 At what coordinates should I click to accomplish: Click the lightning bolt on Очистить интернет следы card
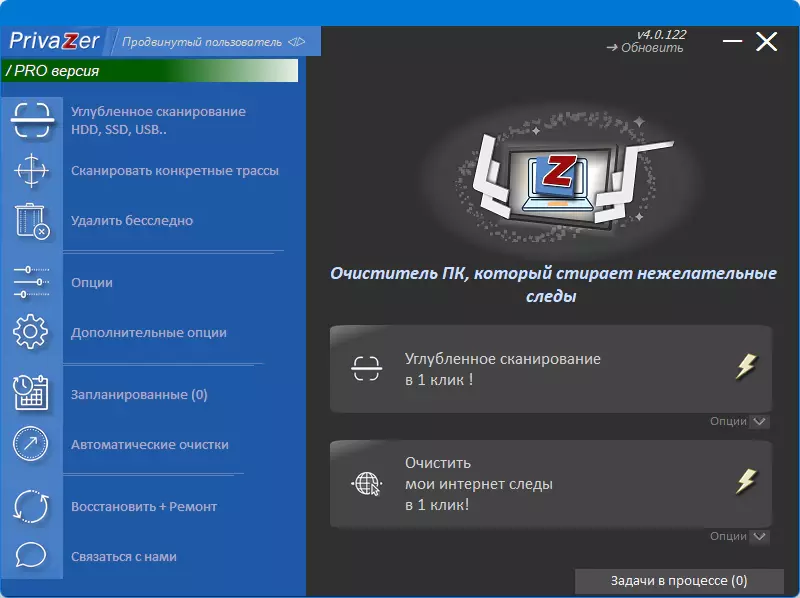point(746,481)
